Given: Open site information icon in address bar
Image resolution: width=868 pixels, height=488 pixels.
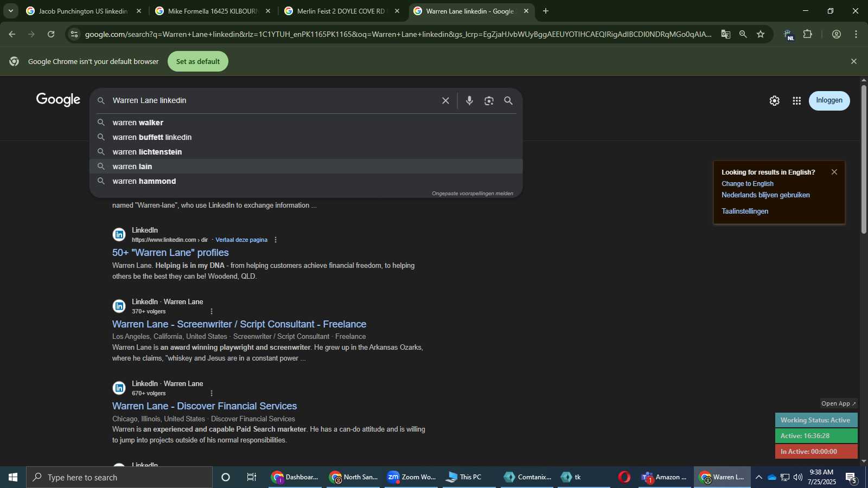Looking at the screenshot, I should (x=74, y=34).
